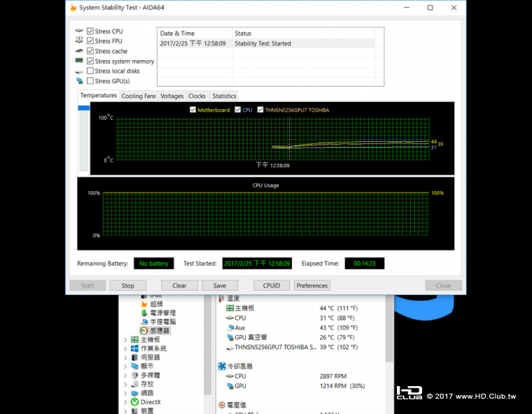Open the Preferences dialog
This screenshot has width=532, height=414.
312,285
